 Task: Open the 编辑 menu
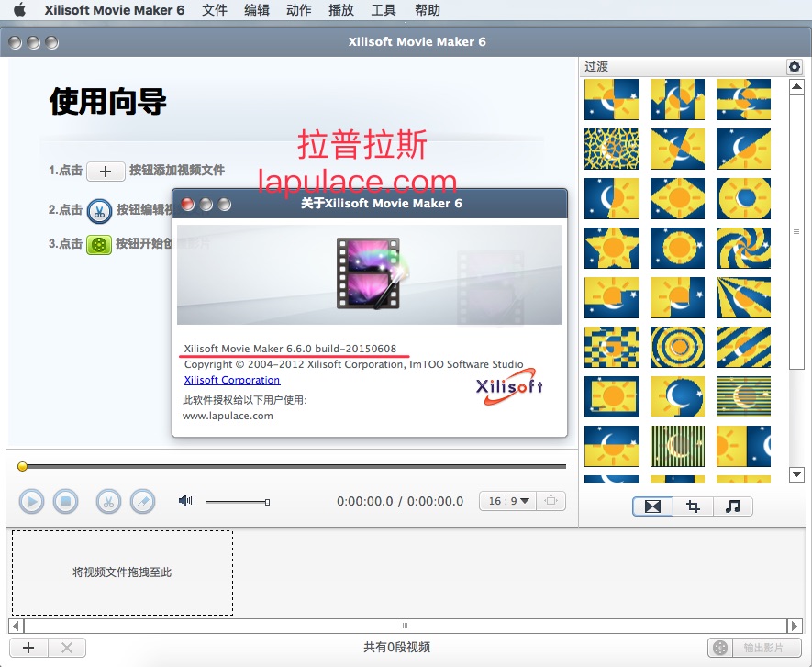257,10
